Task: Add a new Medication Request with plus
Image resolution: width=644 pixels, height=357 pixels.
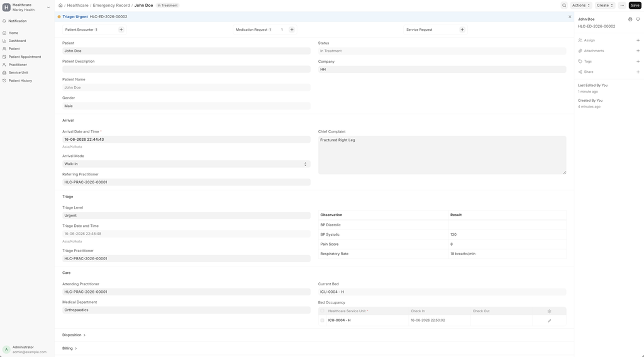Action: (292, 30)
